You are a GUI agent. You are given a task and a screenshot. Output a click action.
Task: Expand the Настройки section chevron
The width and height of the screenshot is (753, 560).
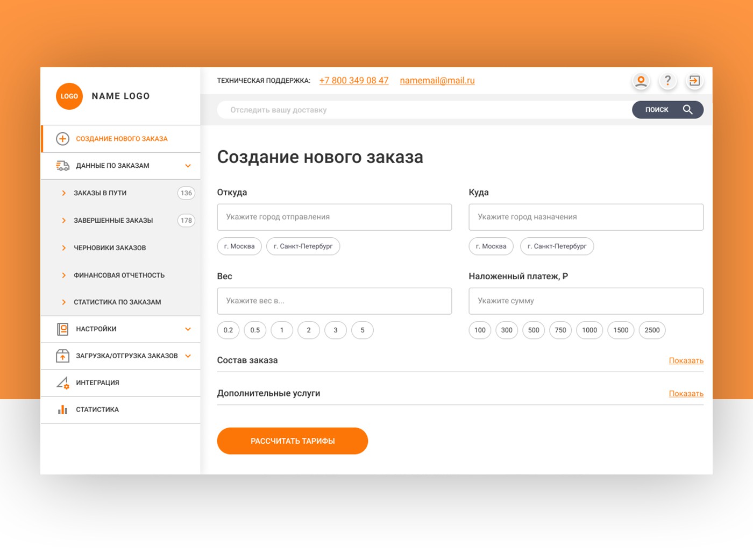(x=188, y=329)
